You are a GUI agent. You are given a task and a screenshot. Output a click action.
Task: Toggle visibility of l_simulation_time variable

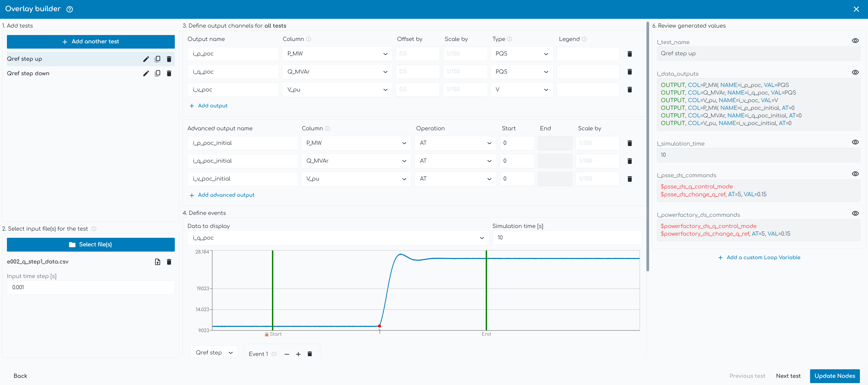click(x=855, y=142)
